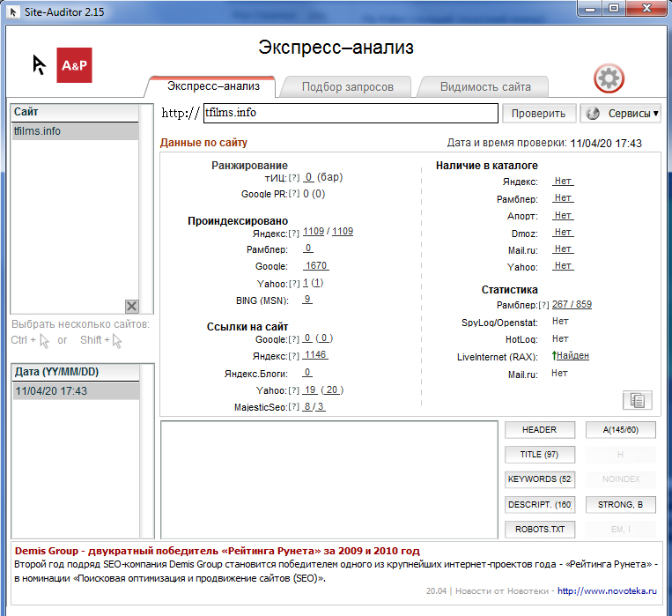Show the page TITLE (97) tag
Viewport: 672px width, 616px height.
click(x=540, y=455)
